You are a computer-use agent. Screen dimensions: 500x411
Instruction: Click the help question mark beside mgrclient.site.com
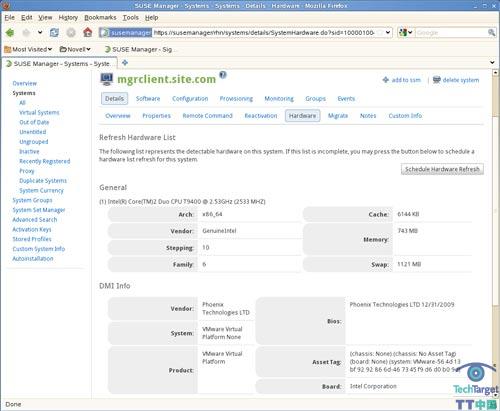click(223, 75)
